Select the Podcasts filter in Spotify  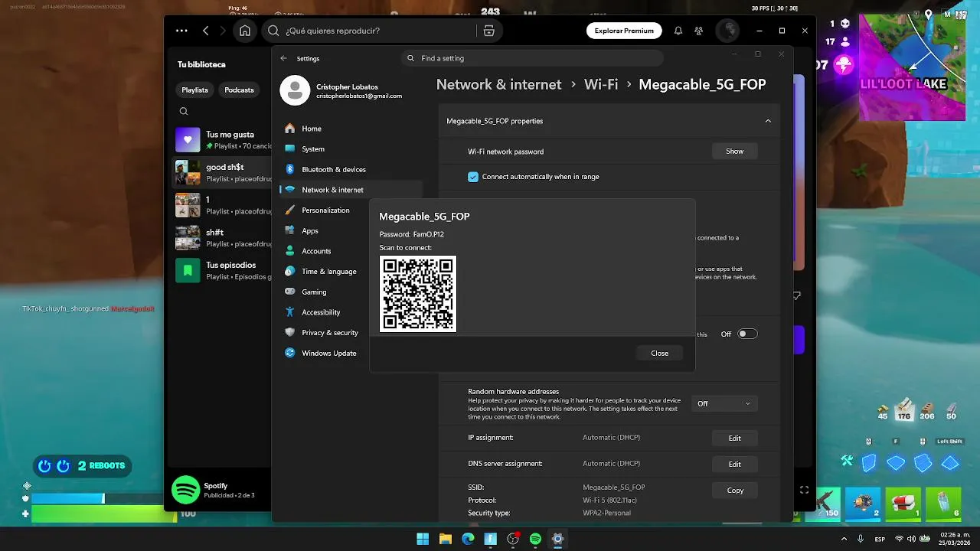[x=239, y=90]
